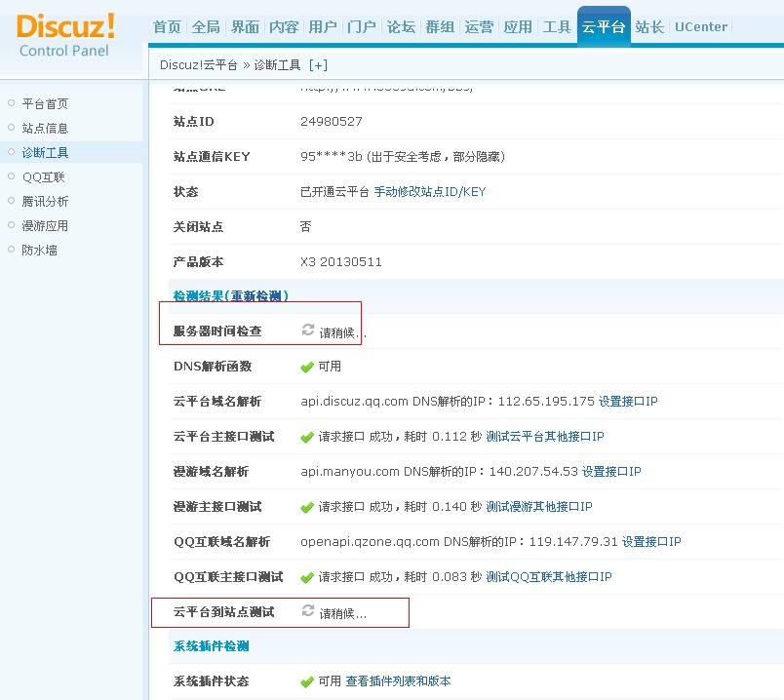Open 防水墙 in the sidebar
The image size is (784, 700).
(40, 250)
